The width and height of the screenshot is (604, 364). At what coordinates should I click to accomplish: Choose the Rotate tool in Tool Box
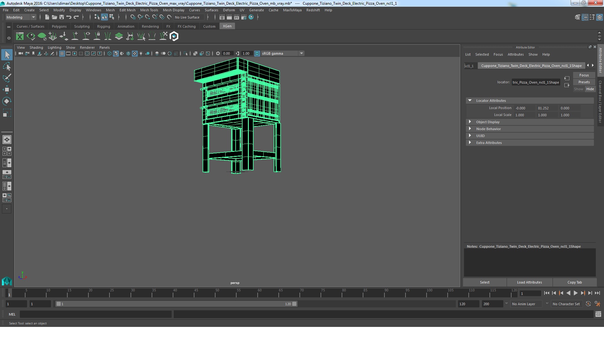point(7,101)
